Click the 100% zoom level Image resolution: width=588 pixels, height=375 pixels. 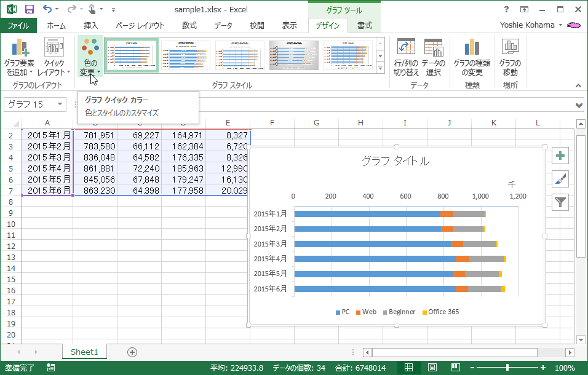click(x=565, y=368)
